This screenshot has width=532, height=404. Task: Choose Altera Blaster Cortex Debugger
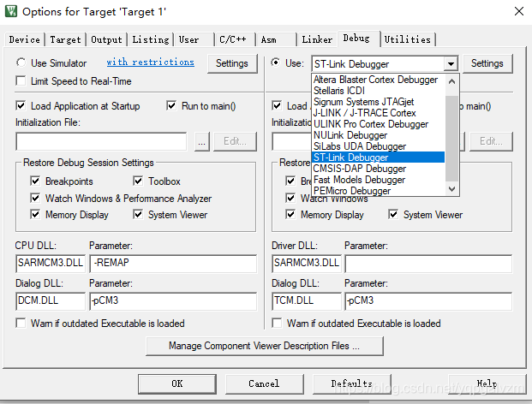pyautogui.click(x=378, y=80)
